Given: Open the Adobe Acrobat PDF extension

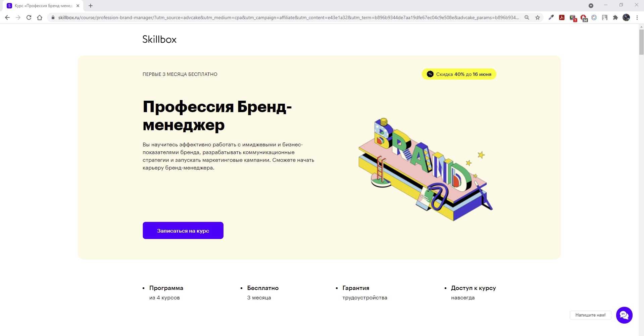Looking at the screenshot, I should tap(562, 17).
